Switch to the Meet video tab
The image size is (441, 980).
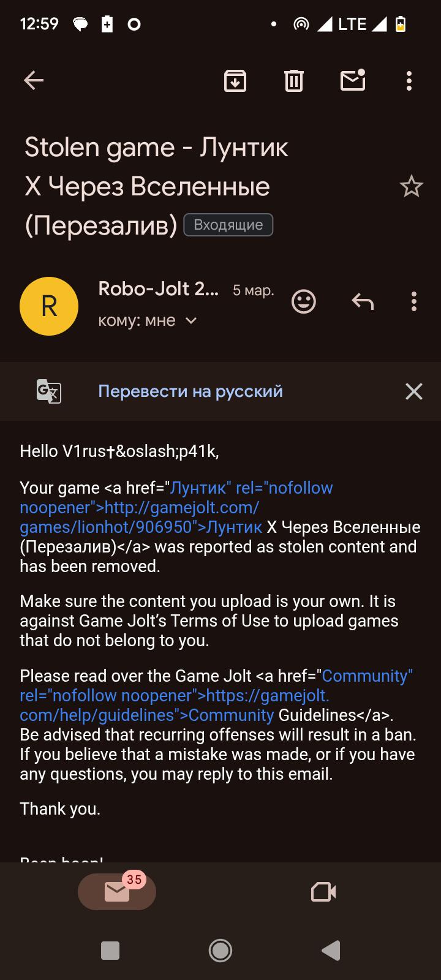(323, 892)
